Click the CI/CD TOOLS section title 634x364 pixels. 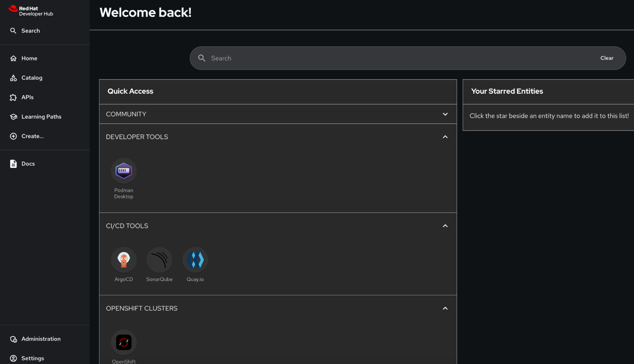[x=127, y=226]
